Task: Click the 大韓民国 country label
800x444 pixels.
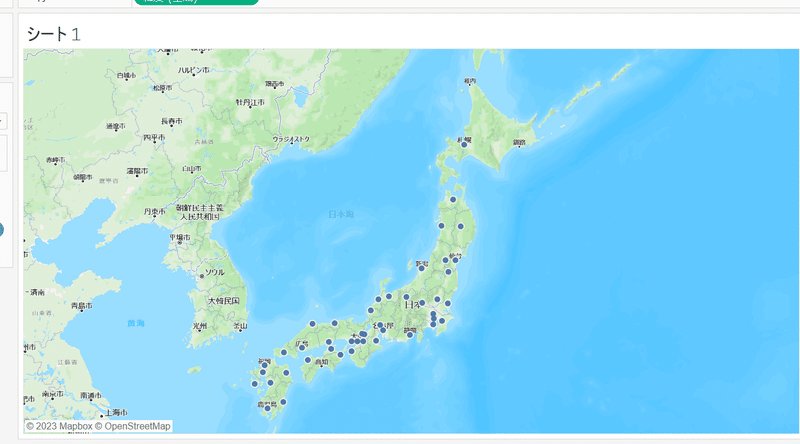Action: pyautogui.click(x=223, y=301)
